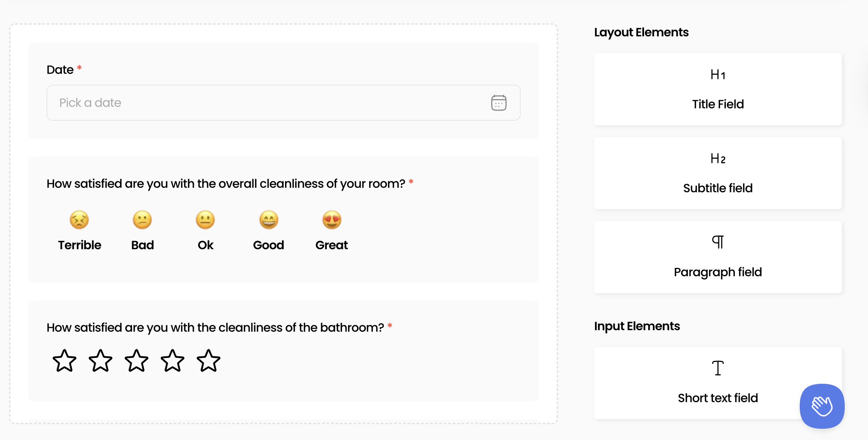Rate bathroom cleanliness with the first star
This screenshot has height=440, width=868.
[x=65, y=361]
